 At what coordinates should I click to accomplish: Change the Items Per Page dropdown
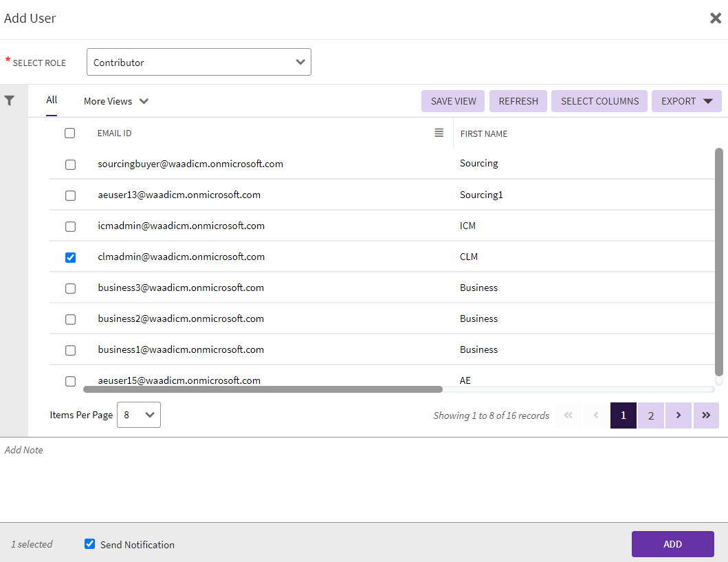(139, 415)
